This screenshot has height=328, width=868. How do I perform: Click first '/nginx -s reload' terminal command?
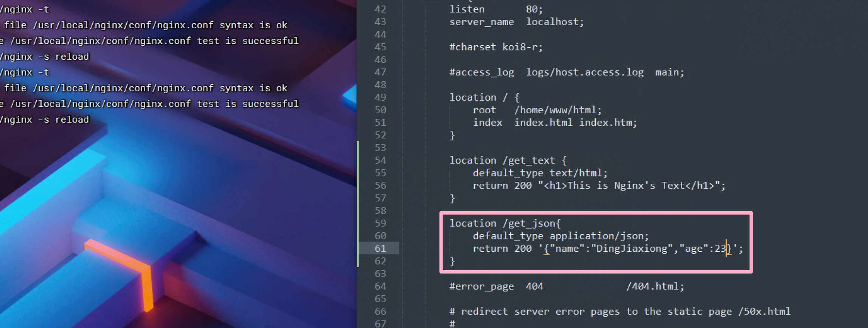(x=45, y=57)
